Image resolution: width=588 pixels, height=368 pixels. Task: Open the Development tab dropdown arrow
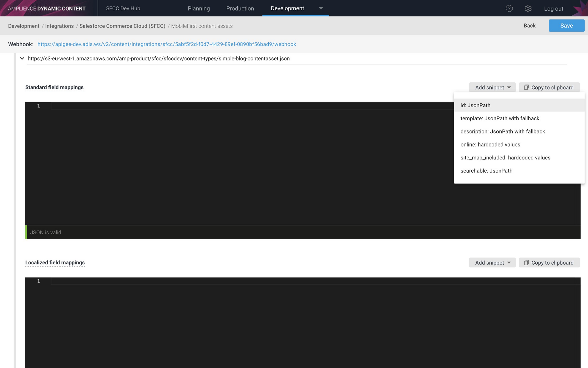(321, 8)
